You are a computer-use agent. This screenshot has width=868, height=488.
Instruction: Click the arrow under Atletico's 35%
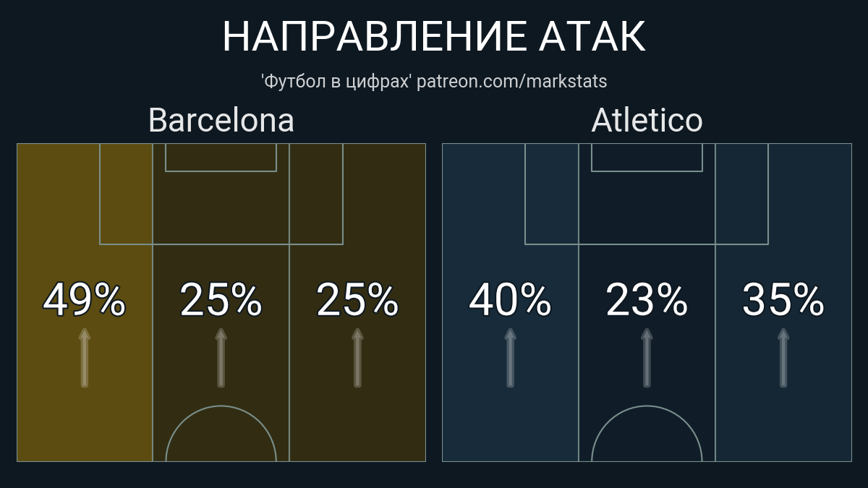[783, 358]
